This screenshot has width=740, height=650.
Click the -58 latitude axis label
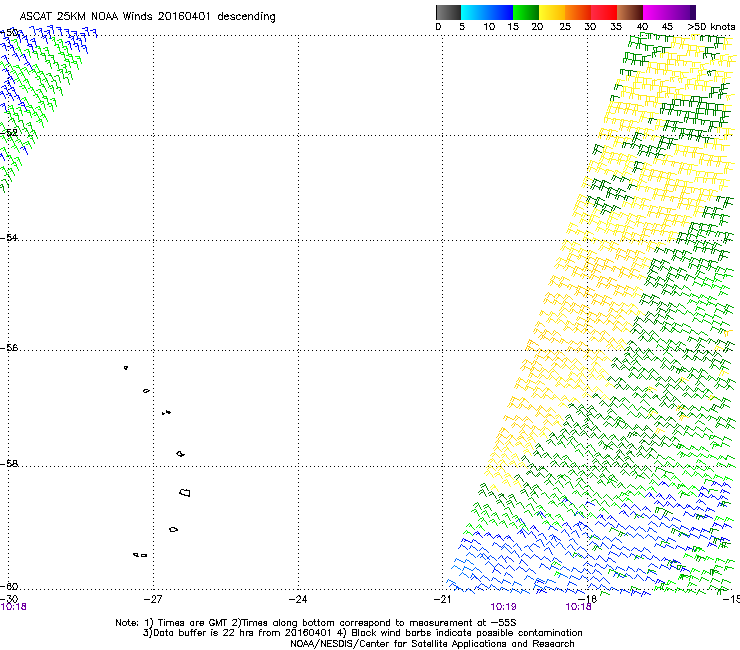pyautogui.click(x=9, y=464)
